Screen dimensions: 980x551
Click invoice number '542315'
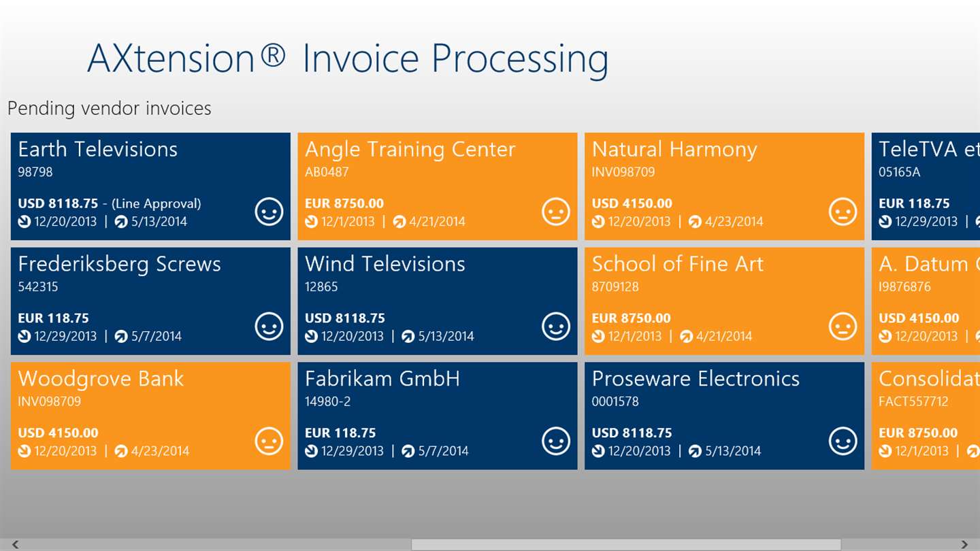click(38, 287)
